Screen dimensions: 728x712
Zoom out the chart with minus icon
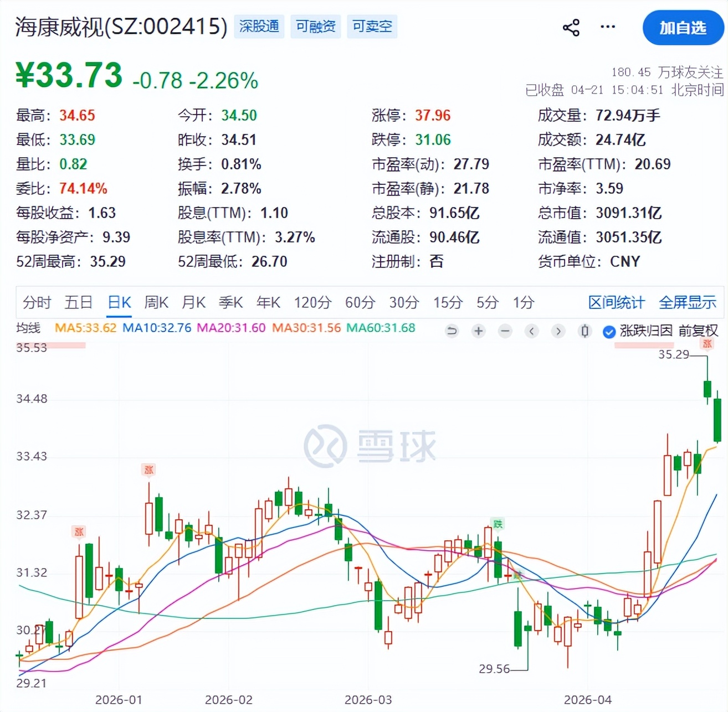pos(505,331)
